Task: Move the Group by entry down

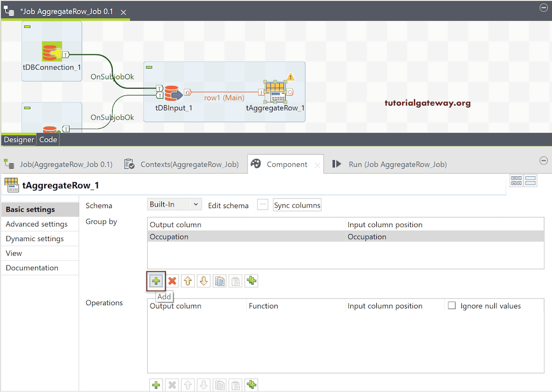Action: pyautogui.click(x=203, y=280)
